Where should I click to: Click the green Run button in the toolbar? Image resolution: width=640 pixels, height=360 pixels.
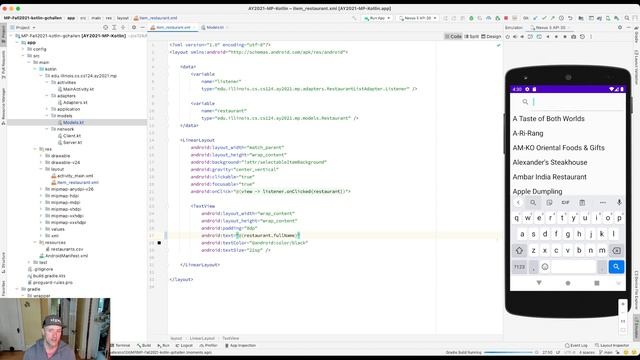[471, 18]
